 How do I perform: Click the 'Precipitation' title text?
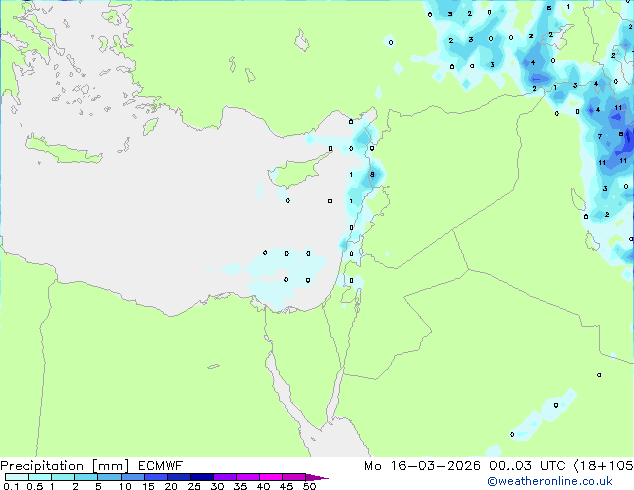(x=42, y=466)
